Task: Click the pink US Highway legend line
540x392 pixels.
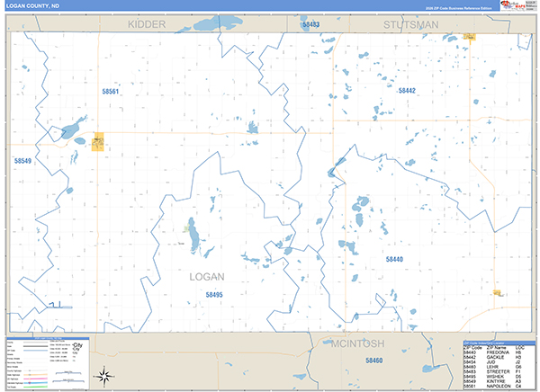Action: (x=35, y=379)
